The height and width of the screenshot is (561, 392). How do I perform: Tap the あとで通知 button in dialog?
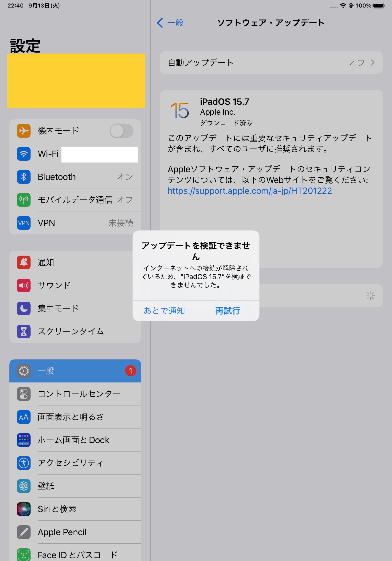pyautogui.click(x=164, y=311)
